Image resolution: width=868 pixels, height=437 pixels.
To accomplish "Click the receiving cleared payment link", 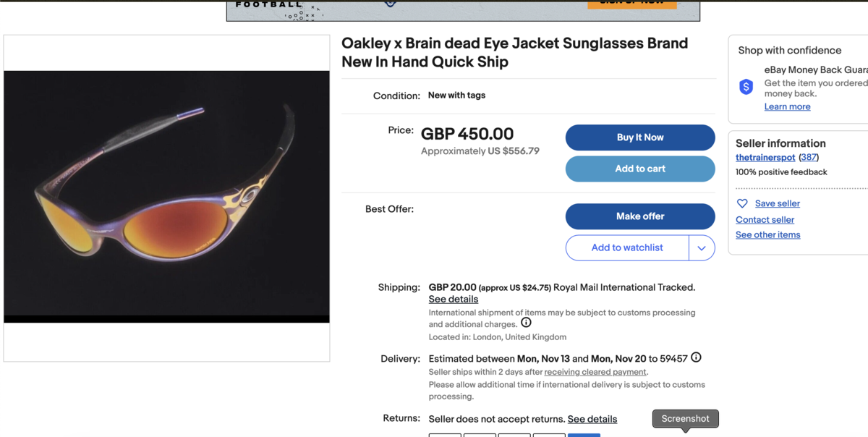I will pyautogui.click(x=595, y=372).
